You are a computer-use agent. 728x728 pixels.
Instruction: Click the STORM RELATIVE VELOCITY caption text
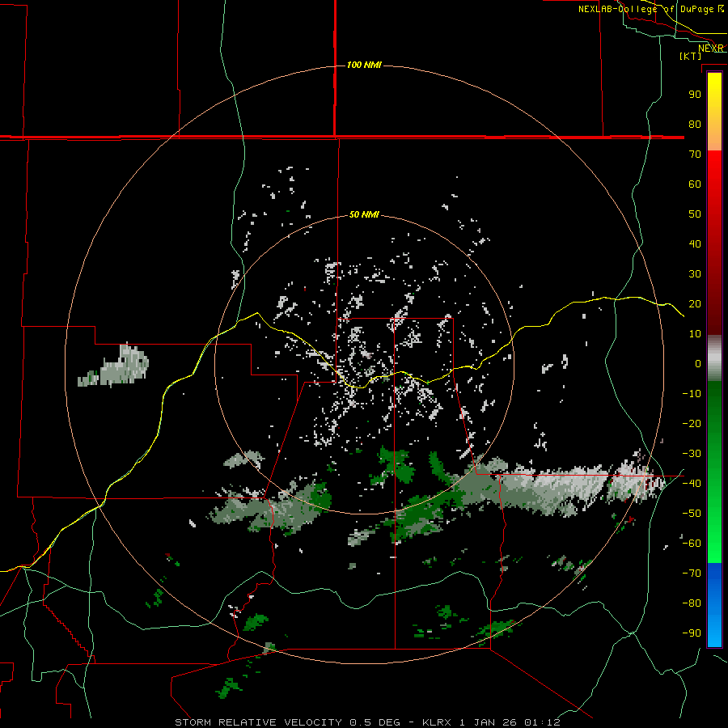click(x=260, y=722)
